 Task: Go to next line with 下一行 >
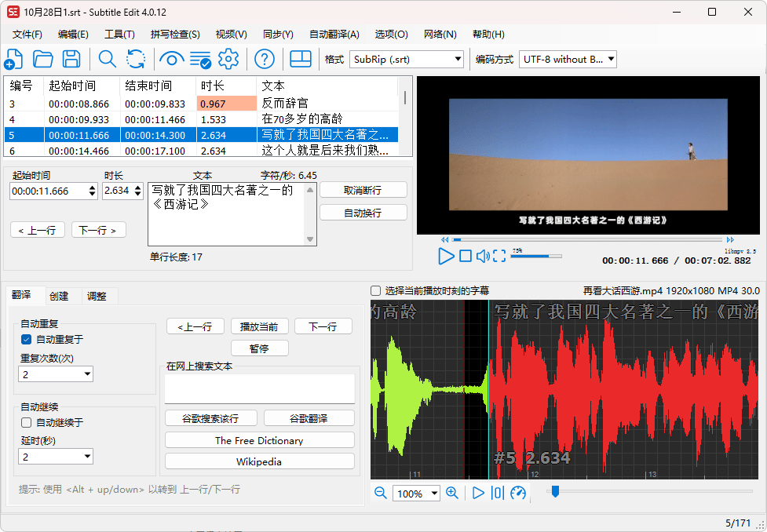98,230
